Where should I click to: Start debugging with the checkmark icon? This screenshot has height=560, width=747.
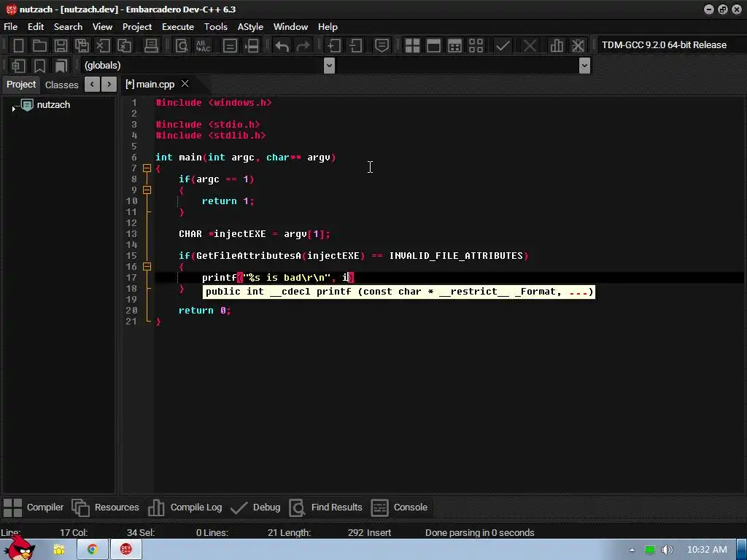(503, 46)
